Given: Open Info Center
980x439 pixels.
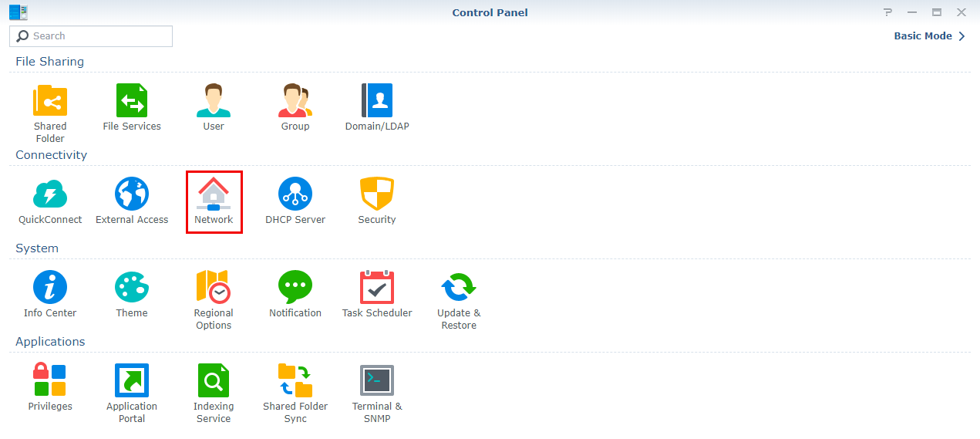Looking at the screenshot, I should [50, 288].
